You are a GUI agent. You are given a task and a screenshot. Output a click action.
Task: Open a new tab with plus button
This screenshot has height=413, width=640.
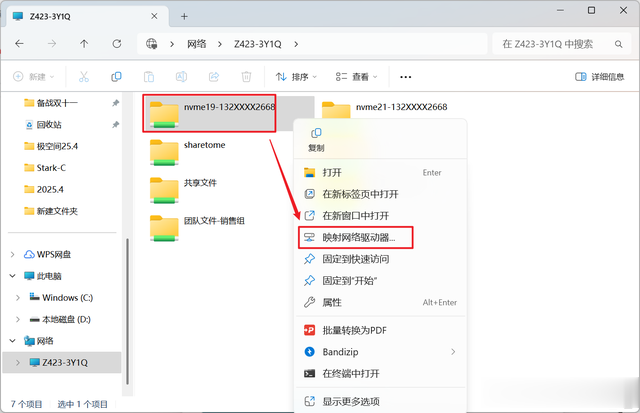(x=184, y=16)
